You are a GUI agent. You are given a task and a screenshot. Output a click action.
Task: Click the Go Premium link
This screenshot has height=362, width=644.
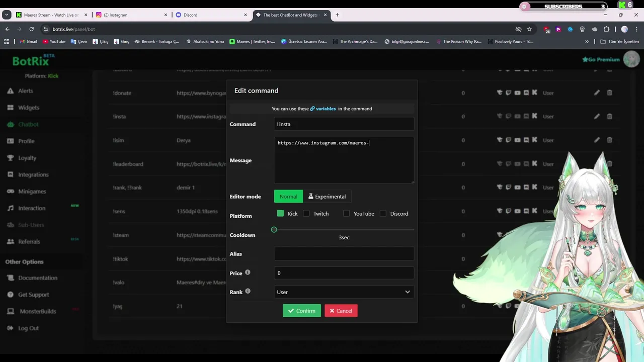[x=601, y=59]
